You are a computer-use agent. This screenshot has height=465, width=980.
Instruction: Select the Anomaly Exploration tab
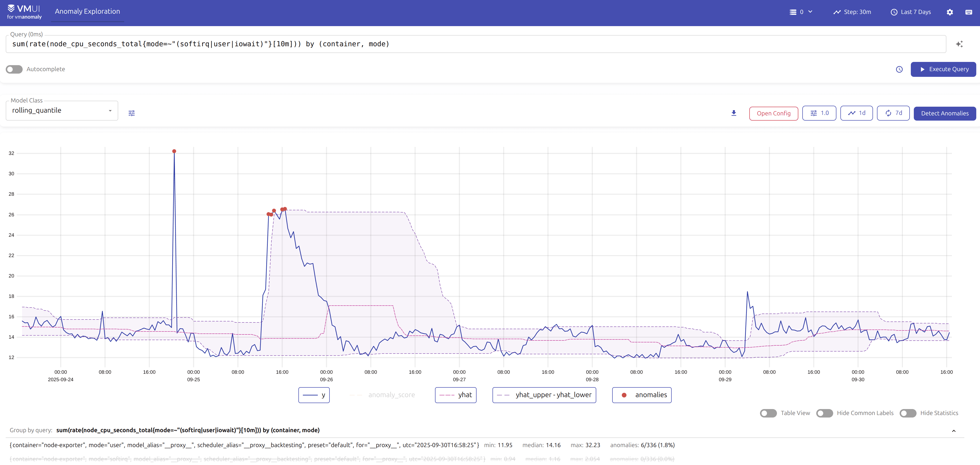coord(87,11)
